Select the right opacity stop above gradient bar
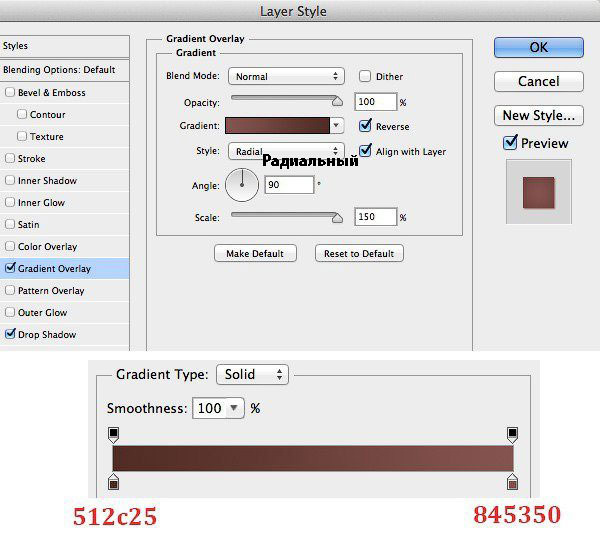Screen dimensions: 600x553 tap(512, 435)
